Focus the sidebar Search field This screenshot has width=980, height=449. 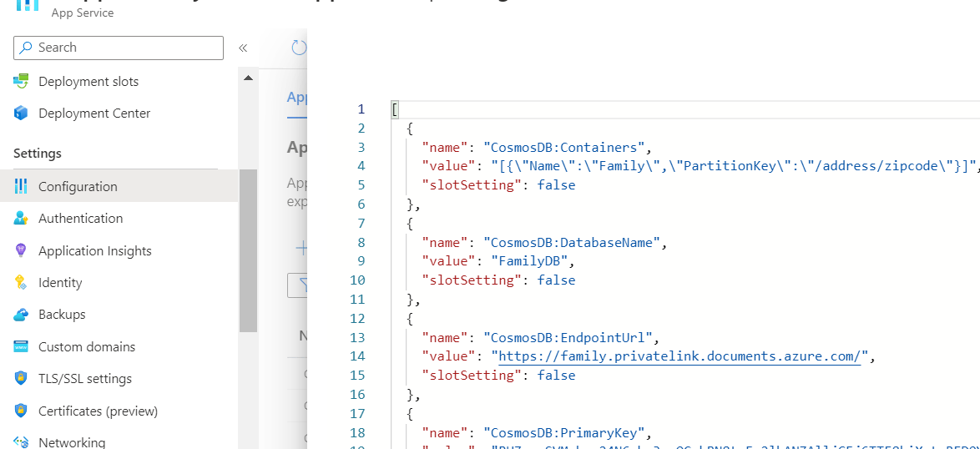[x=119, y=48]
